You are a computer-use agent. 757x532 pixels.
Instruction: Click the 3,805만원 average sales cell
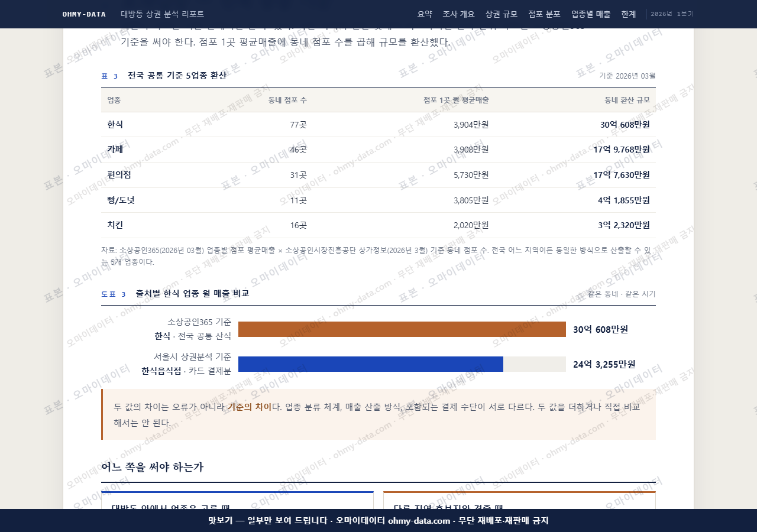(x=471, y=200)
